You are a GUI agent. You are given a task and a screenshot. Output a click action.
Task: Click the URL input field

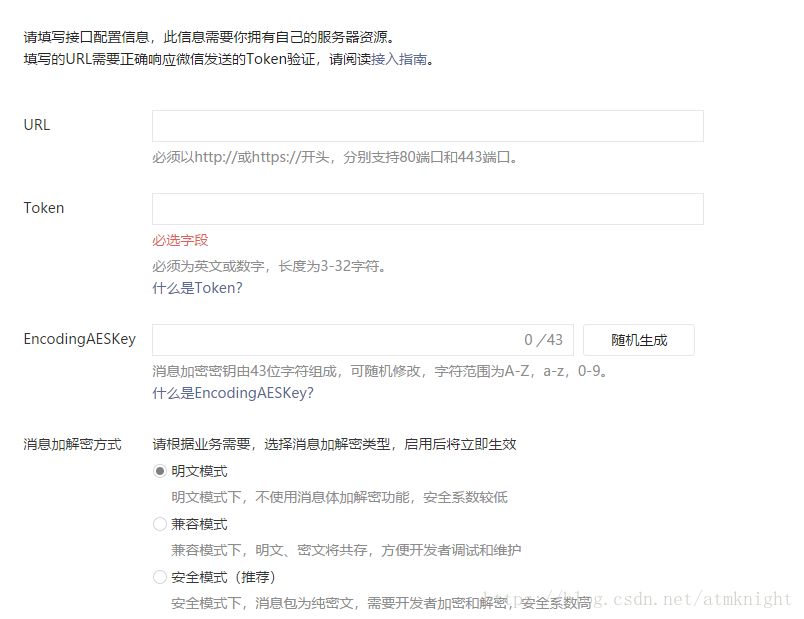coord(428,126)
